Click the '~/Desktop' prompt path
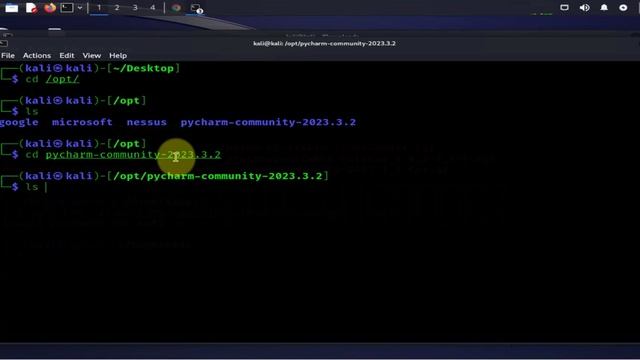This screenshot has height=360, width=640. click(143, 68)
